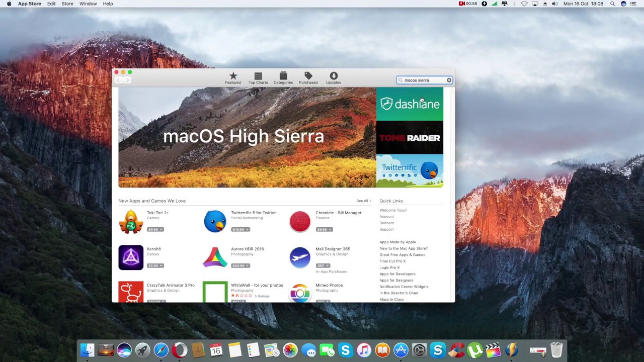The image size is (644, 362).
Task: Open Aurora HDR £84.99 price dropdown
Action: [x=240, y=265]
